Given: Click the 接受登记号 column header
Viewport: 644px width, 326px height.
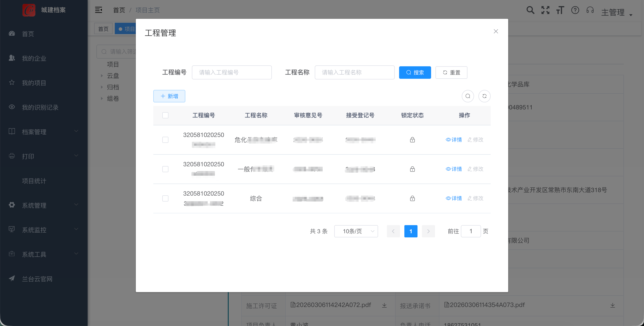Looking at the screenshot, I should pyautogui.click(x=360, y=115).
